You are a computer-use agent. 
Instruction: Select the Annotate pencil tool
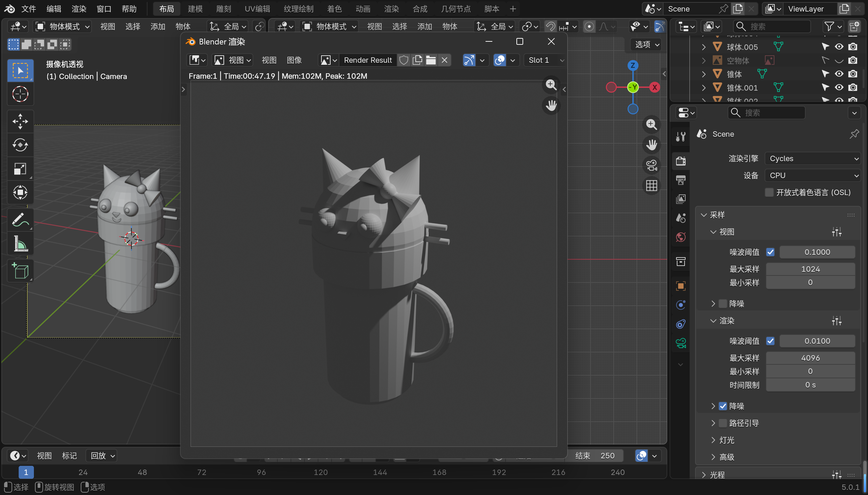click(x=20, y=220)
